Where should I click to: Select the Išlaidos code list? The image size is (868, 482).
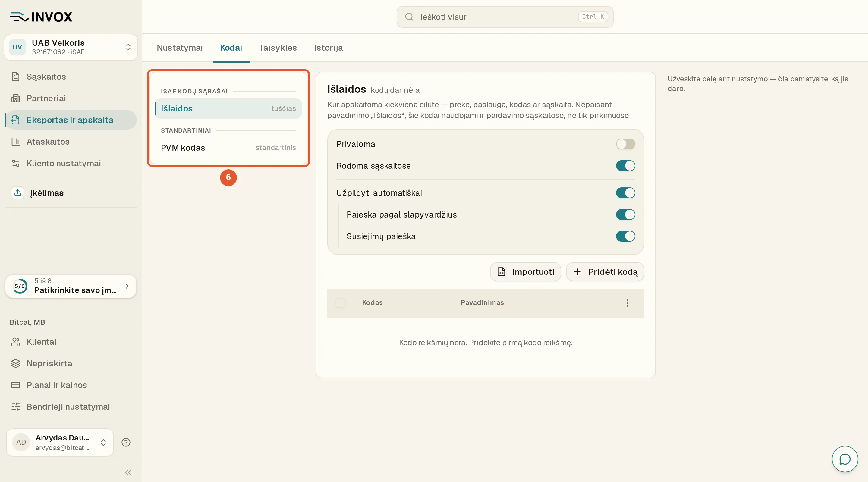228,108
